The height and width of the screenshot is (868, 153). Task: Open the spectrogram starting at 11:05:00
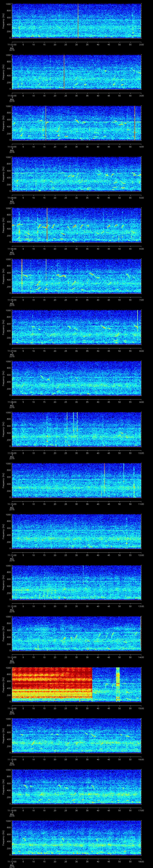click(x=77, y=225)
